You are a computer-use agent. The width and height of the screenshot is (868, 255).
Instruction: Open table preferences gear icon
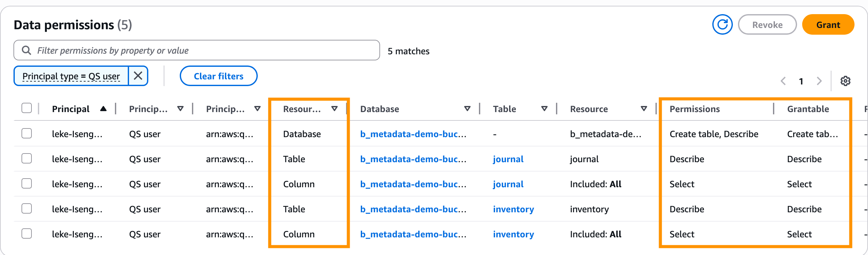pyautogui.click(x=845, y=81)
